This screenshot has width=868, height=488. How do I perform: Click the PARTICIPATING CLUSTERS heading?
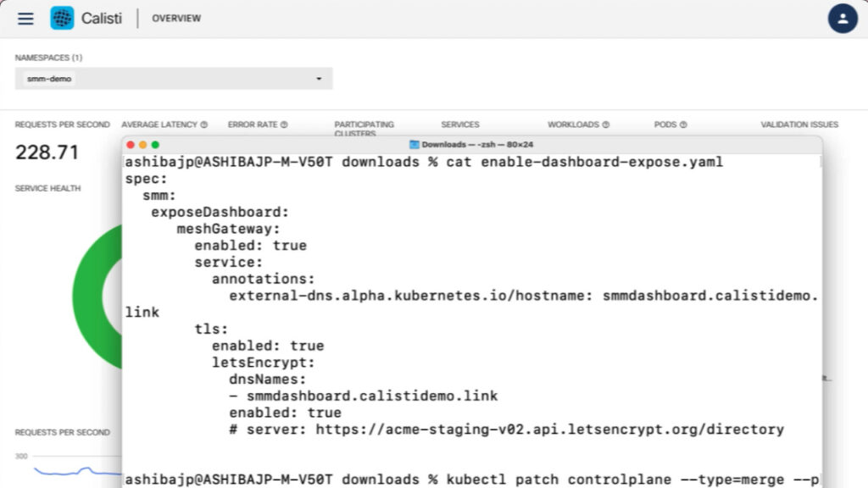(364, 129)
